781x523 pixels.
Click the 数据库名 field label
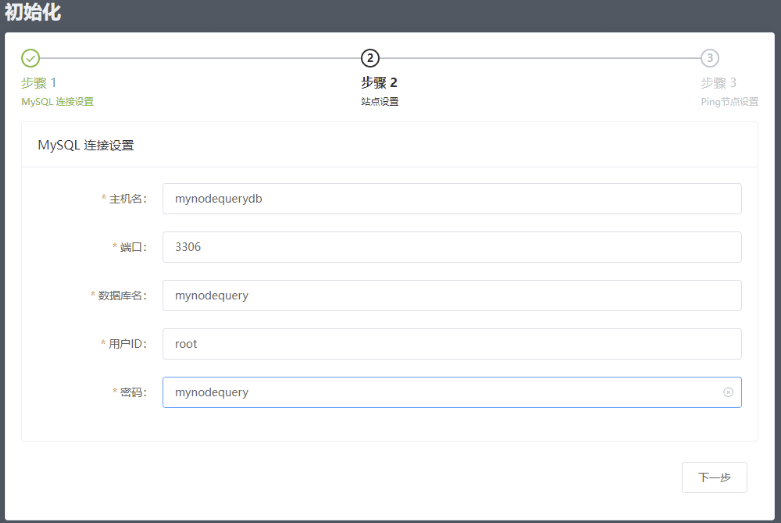(x=121, y=296)
